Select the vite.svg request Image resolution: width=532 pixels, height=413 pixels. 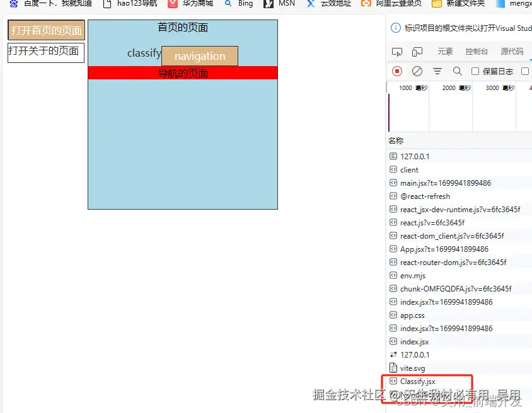[x=460, y=368]
